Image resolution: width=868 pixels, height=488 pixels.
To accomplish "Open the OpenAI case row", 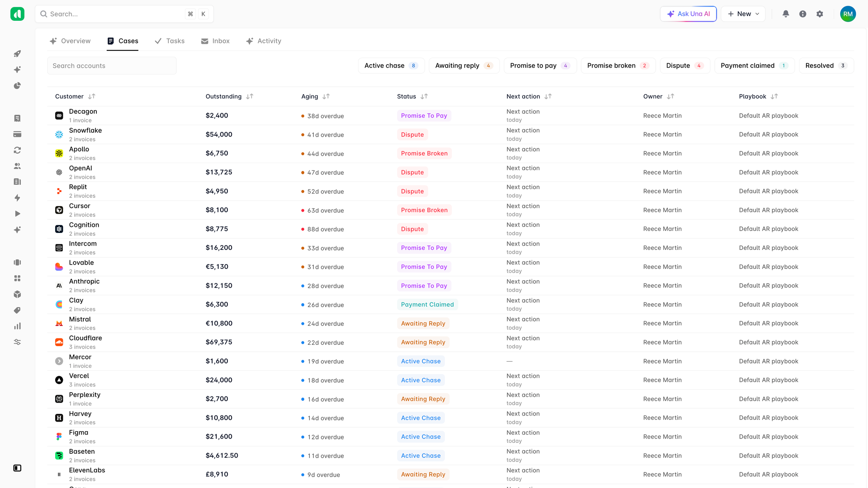I will pos(450,172).
